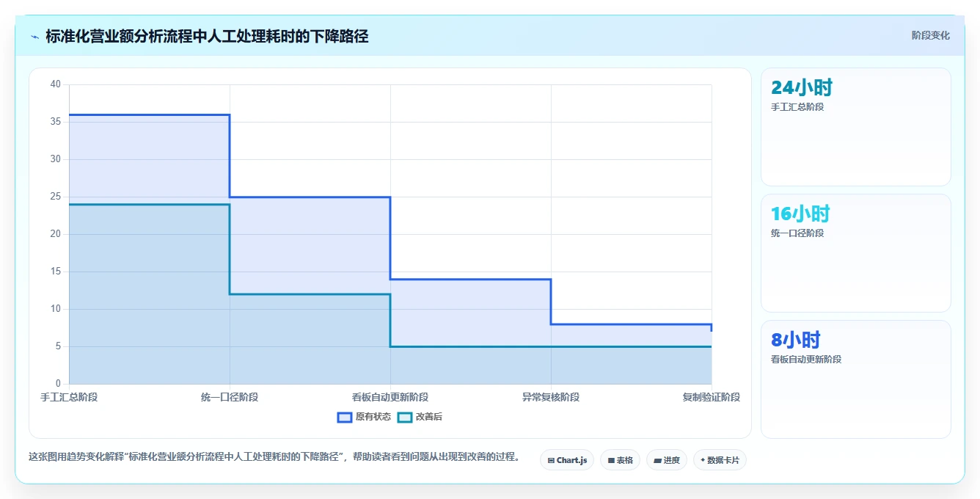Click the 数据卡片 tag button
This screenshot has width=980, height=499.
coord(720,460)
